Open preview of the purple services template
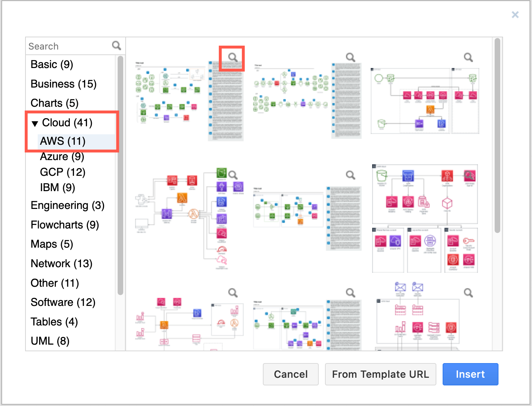Viewport: 532px width, 406px height. (233, 175)
